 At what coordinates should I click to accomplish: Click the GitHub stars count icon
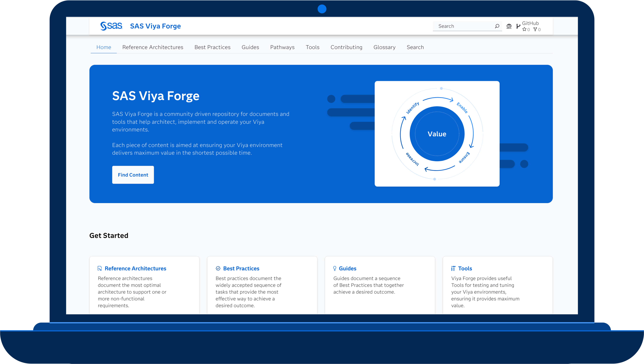click(524, 30)
